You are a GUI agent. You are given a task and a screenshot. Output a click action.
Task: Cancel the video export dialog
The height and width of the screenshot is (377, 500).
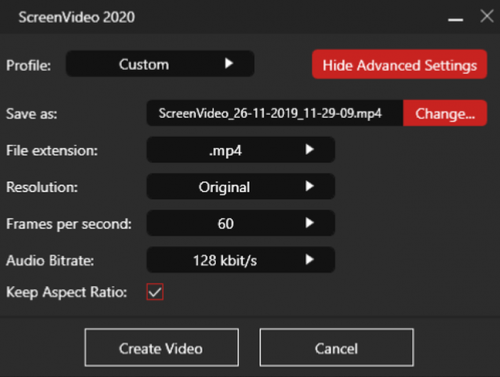tap(337, 347)
